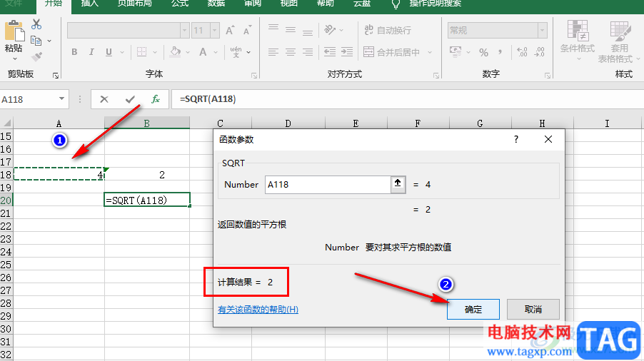Click Increase Decimal icon
The height and width of the screenshot is (361, 644).
522,52
